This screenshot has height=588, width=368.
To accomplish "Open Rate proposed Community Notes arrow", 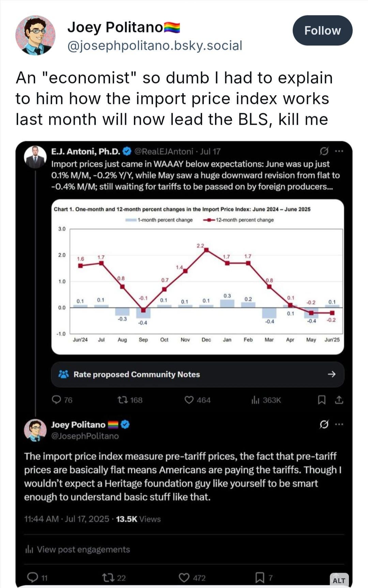I will pyautogui.click(x=331, y=374).
